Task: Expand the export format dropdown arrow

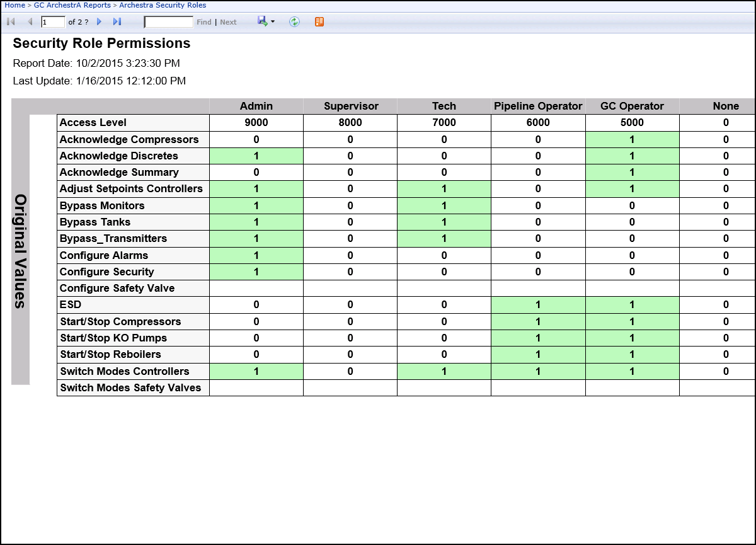Action: coord(273,22)
